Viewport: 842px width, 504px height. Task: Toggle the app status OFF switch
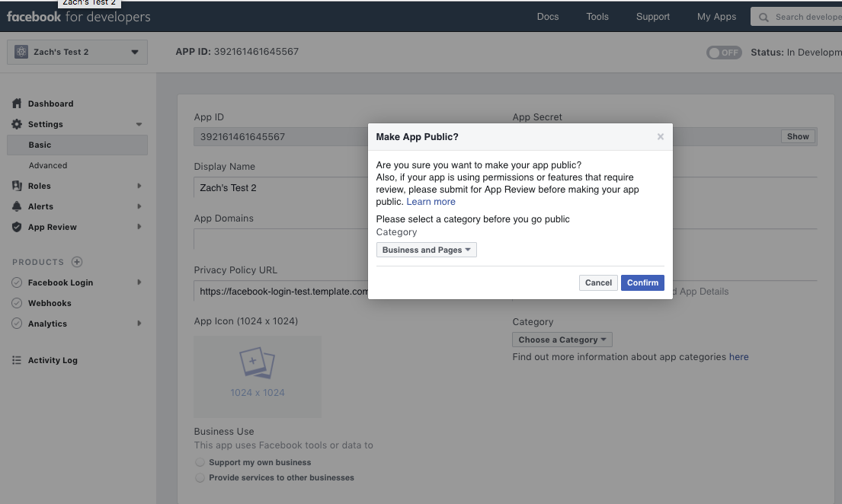724,53
